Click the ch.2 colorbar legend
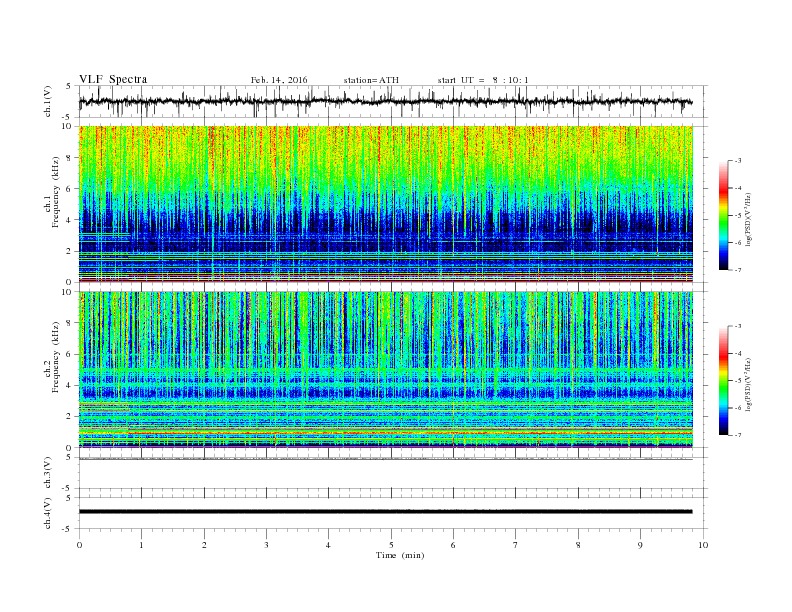 click(723, 380)
